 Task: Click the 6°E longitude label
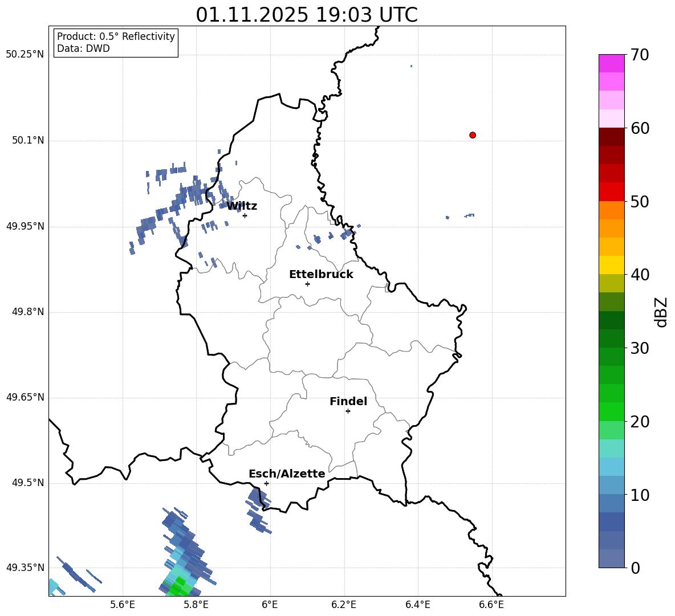pos(270,605)
